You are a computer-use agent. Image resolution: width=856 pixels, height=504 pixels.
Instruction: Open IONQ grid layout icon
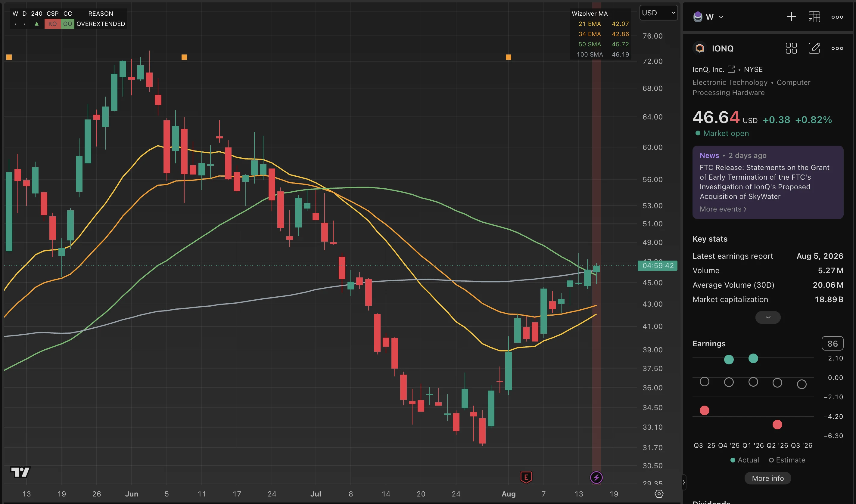pyautogui.click(x=791, y=48)
